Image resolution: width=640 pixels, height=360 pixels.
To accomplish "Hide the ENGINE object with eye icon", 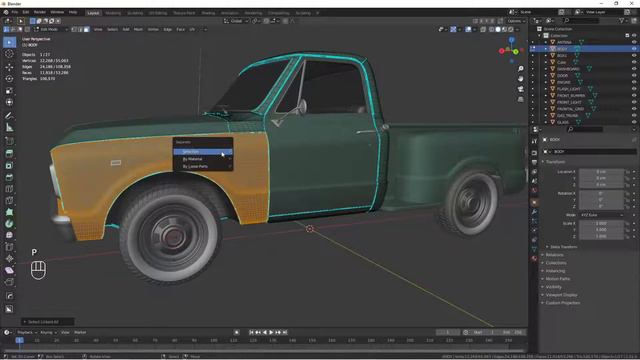I will [x=634, y=82].
